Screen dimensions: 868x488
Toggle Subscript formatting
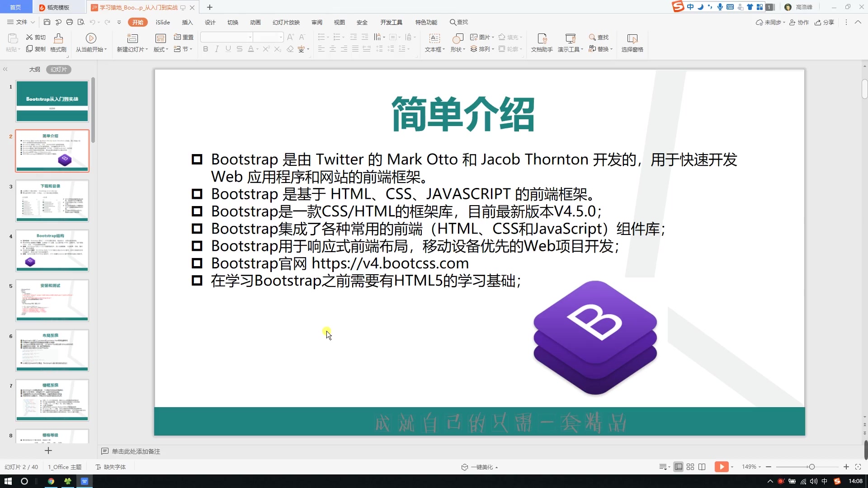278,49
